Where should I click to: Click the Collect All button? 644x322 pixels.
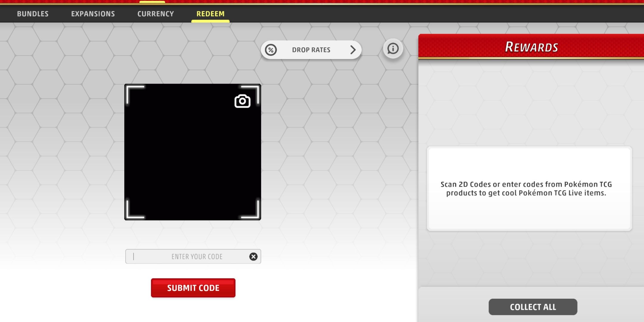tap(533, 307)
